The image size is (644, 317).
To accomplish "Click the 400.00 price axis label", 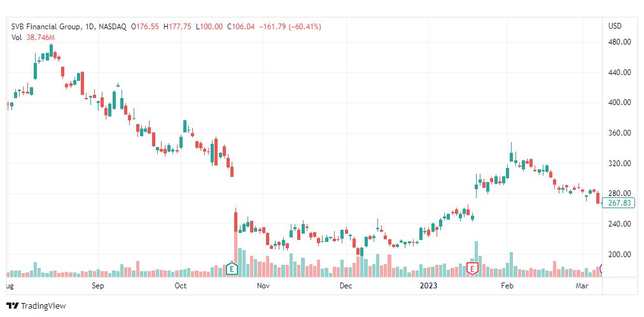I will click(x=620, y=102).
